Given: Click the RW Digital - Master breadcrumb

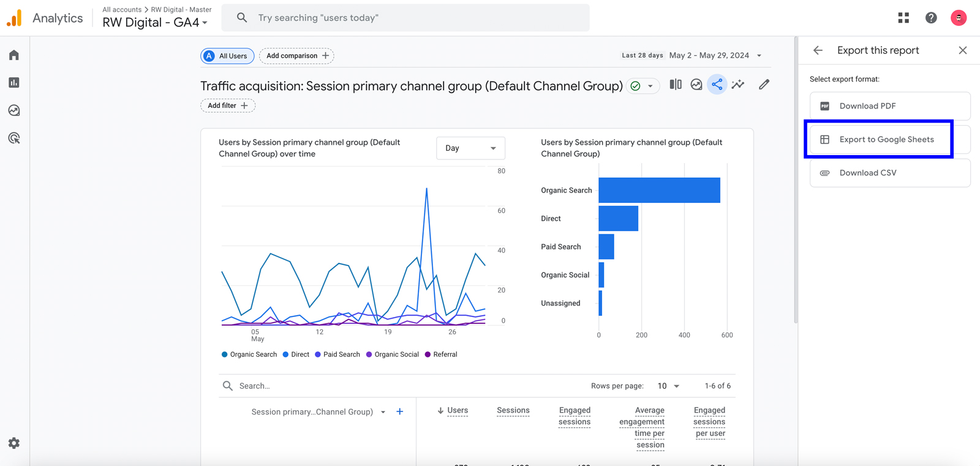Looking at the screenshot, I should (x=181, y=10).
